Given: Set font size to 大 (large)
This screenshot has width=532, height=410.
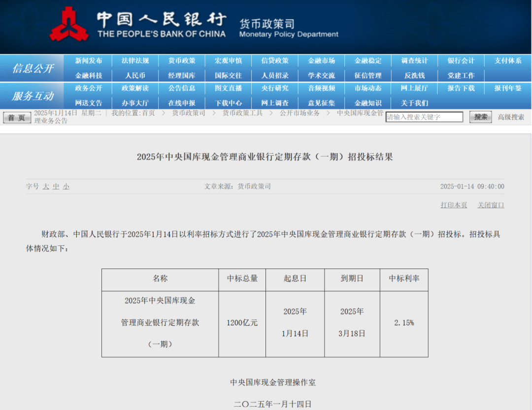Looking at the screenshot, I should click(46, 187).
